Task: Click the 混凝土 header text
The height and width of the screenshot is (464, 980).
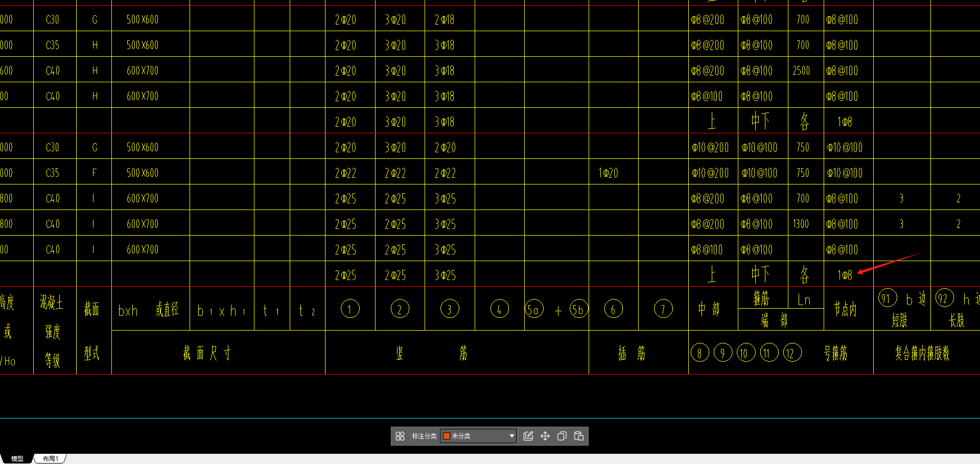Action: 52,302
